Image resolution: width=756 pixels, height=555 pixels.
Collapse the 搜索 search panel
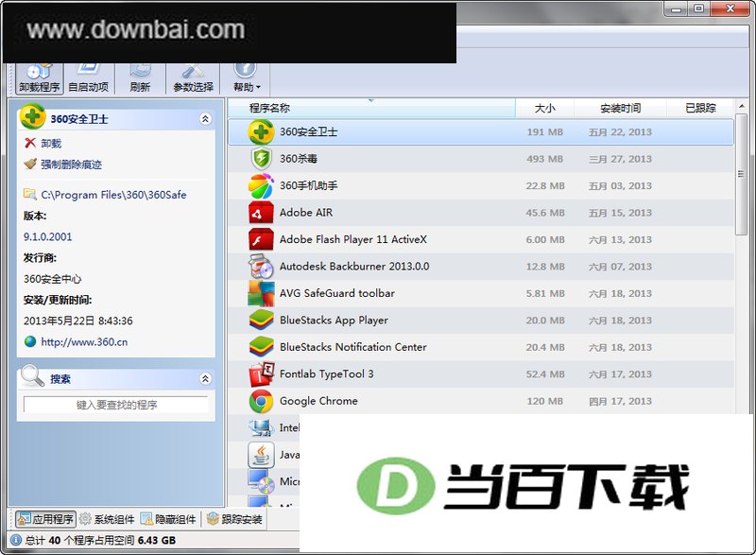click(x=205, y=378)
